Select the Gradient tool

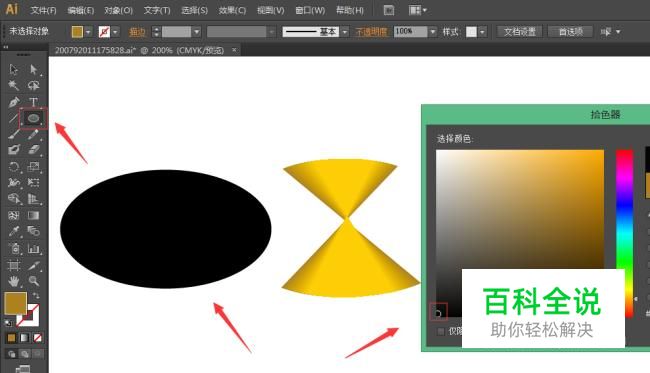coord(34,215)
